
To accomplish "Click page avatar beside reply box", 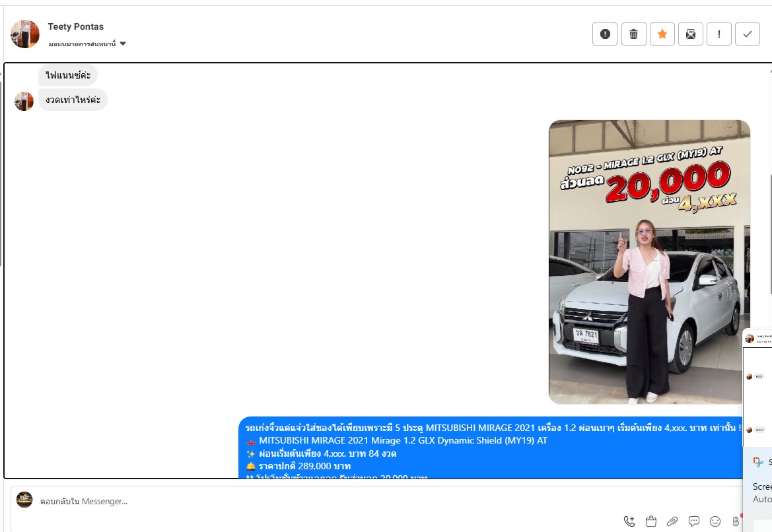I will [x=24, y=500].
